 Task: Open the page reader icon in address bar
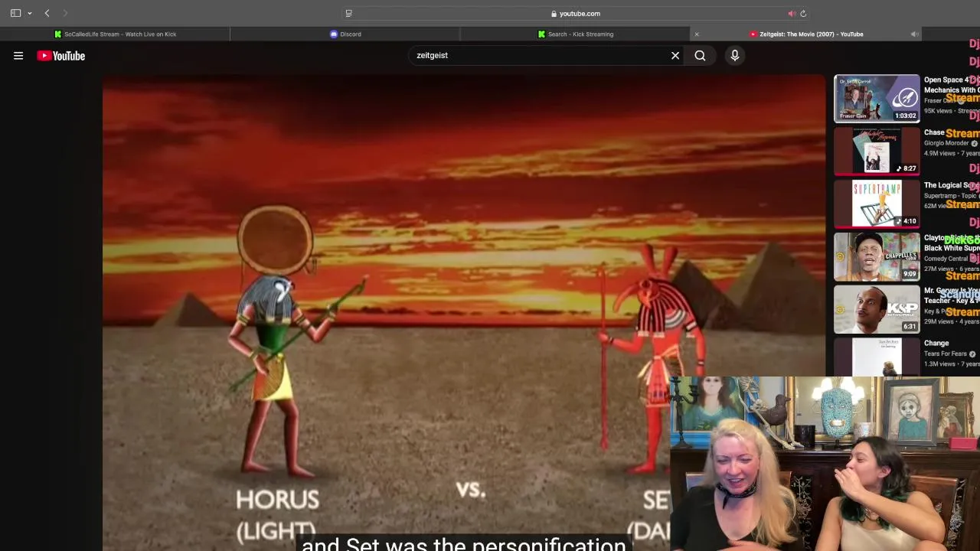click(349, 13)
